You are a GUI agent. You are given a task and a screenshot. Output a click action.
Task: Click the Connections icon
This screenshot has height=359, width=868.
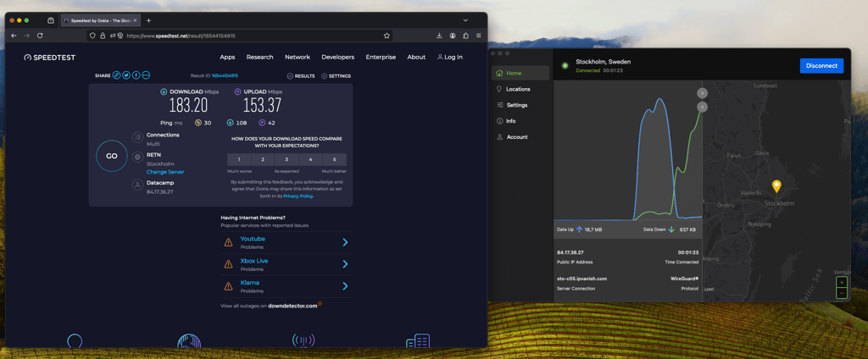[137, 137]
